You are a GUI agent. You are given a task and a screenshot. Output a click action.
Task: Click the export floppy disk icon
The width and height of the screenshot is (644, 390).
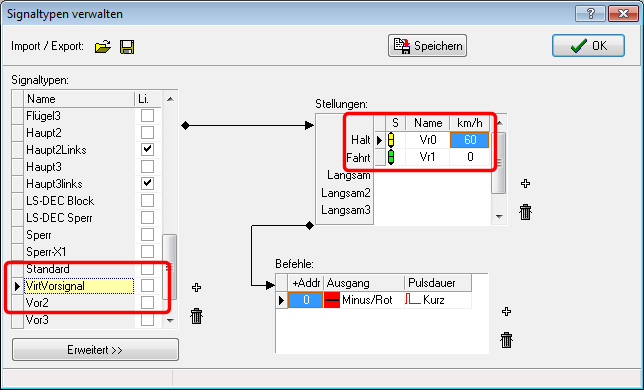127,47
